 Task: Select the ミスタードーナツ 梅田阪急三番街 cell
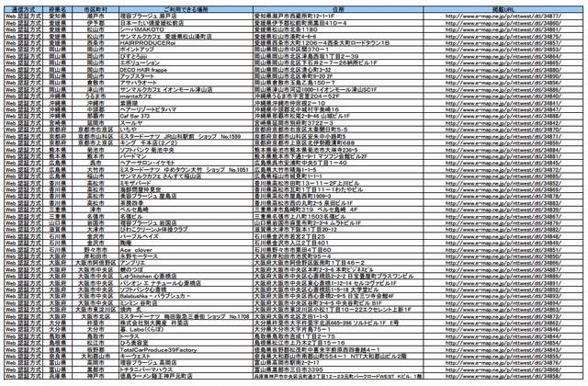pos(186,316)
